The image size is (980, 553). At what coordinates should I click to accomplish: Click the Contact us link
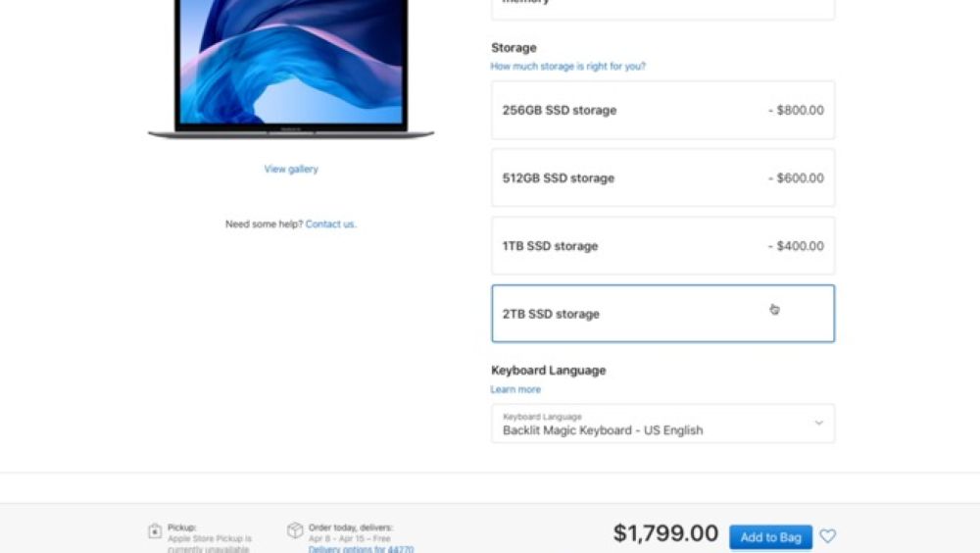click(x=330, y=224)
